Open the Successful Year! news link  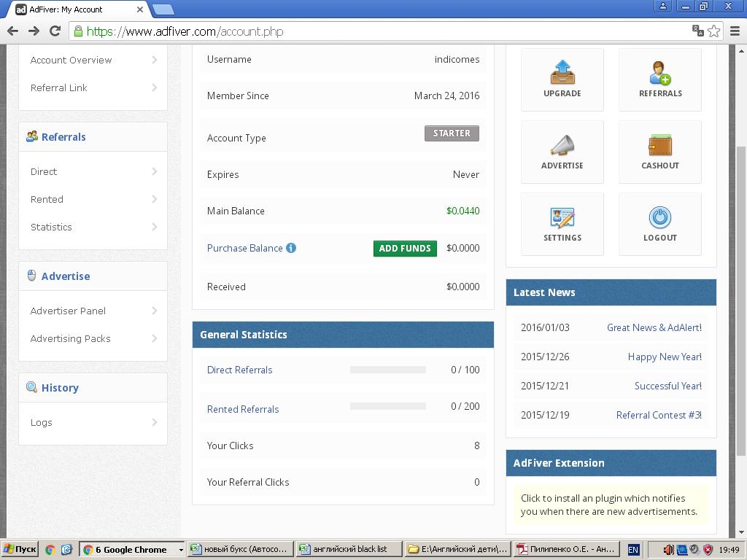[x=668, y=386]
